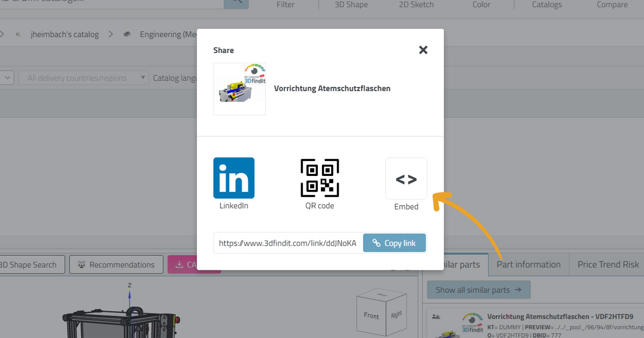
Task: Open the QR code option
Action: pos(320,178)
